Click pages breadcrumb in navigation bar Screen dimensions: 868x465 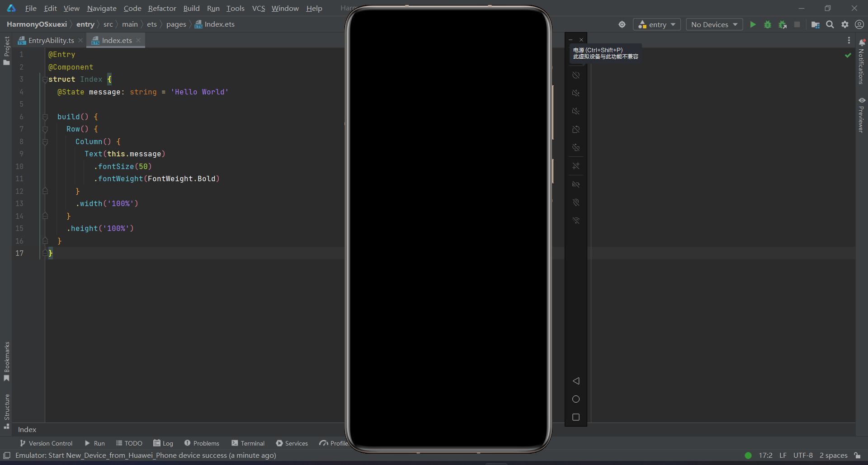pyautogui.click(x=176, y=24)
